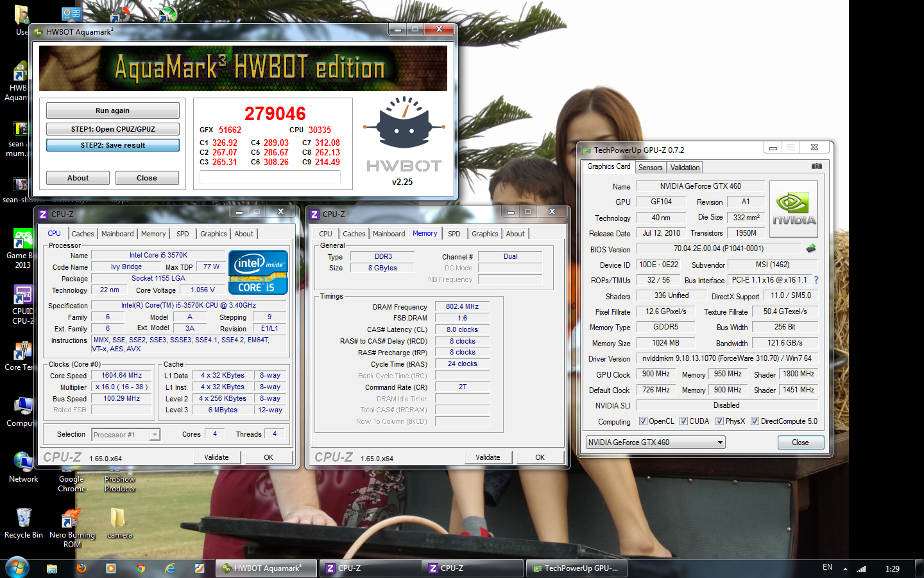Open Network desktop icon

[23, 467]
